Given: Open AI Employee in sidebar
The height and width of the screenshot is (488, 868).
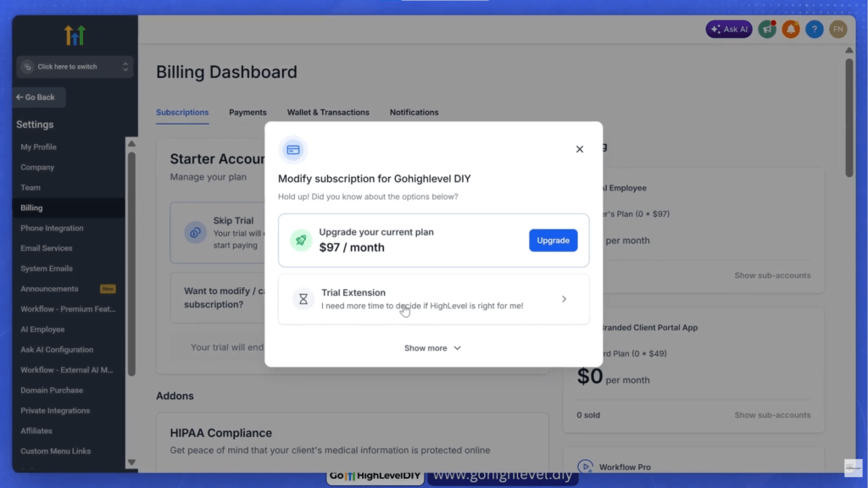Looking at the screenshot, I should [x=42, y=330].
